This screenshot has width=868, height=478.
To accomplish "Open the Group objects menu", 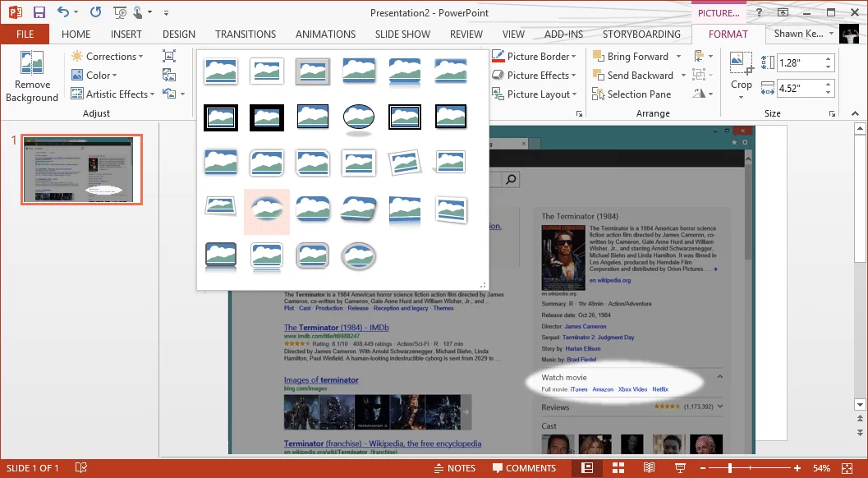I will (703, 75).
